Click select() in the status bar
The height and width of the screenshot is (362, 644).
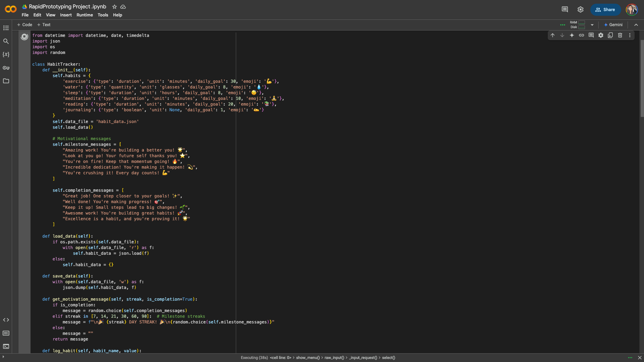click(x=388, y=358)
